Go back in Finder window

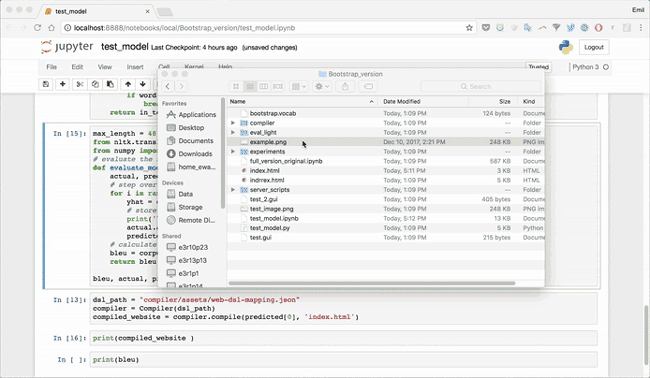coord(167,86)
